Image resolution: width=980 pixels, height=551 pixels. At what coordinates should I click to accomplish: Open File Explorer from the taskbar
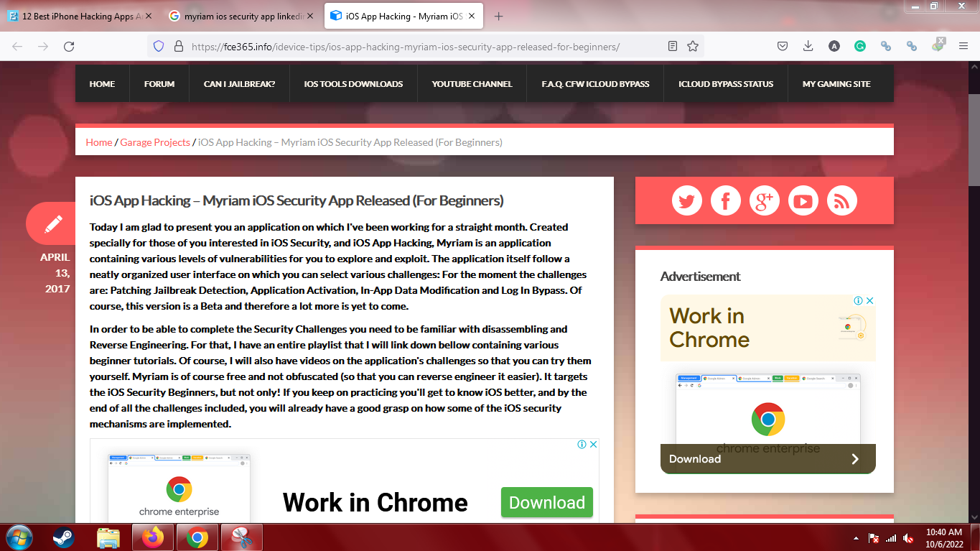(108, 537)
